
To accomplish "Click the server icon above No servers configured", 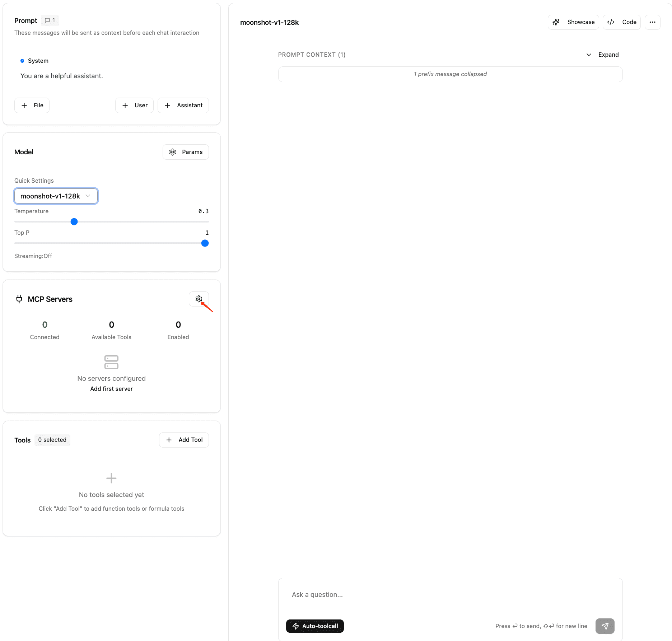I will (111, 362).
